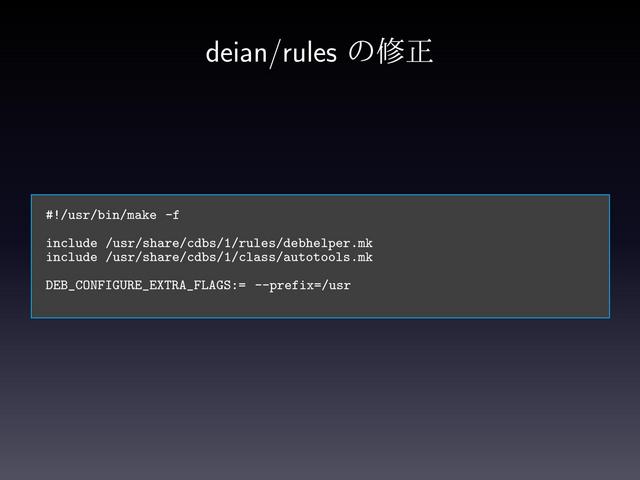Image resolution: width=640 pixels, height=480 pixels.
Task: Click the 'debhelper.mk' filename
Action: 328,243
